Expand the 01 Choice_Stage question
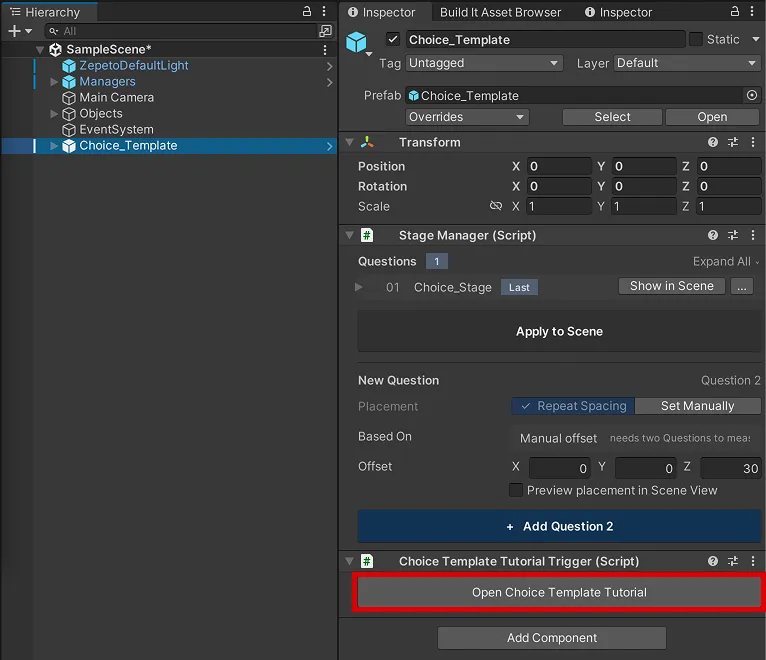The height and width of the screenshot is (660, 766). click(x=359, y=287)
